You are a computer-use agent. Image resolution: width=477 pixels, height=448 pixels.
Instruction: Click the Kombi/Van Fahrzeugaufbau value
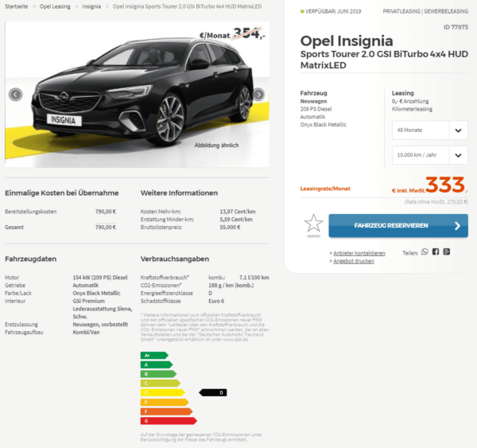click(86, 333)
